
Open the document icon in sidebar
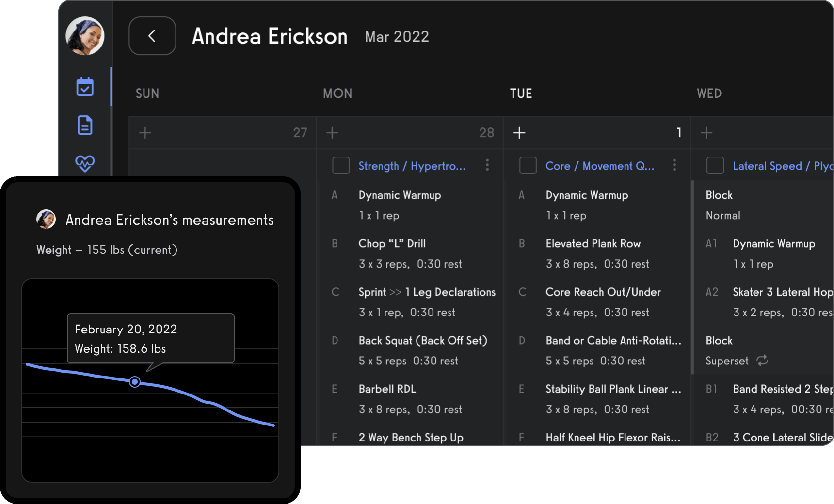[85, 125]
